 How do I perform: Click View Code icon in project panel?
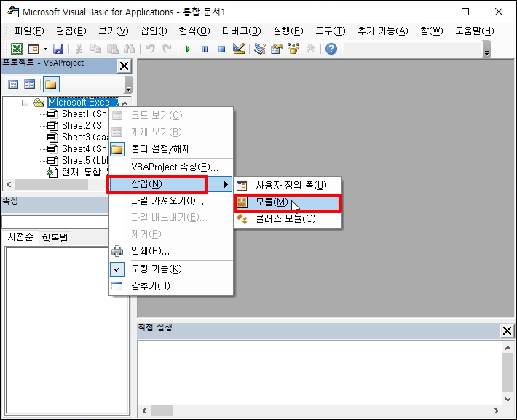pos(13,84)
